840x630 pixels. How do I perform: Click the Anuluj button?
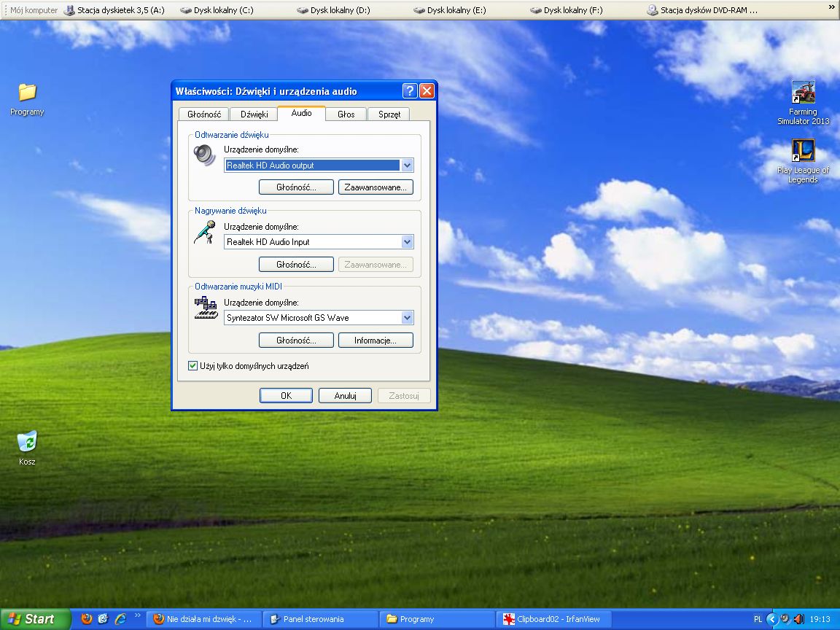(345, 396)
